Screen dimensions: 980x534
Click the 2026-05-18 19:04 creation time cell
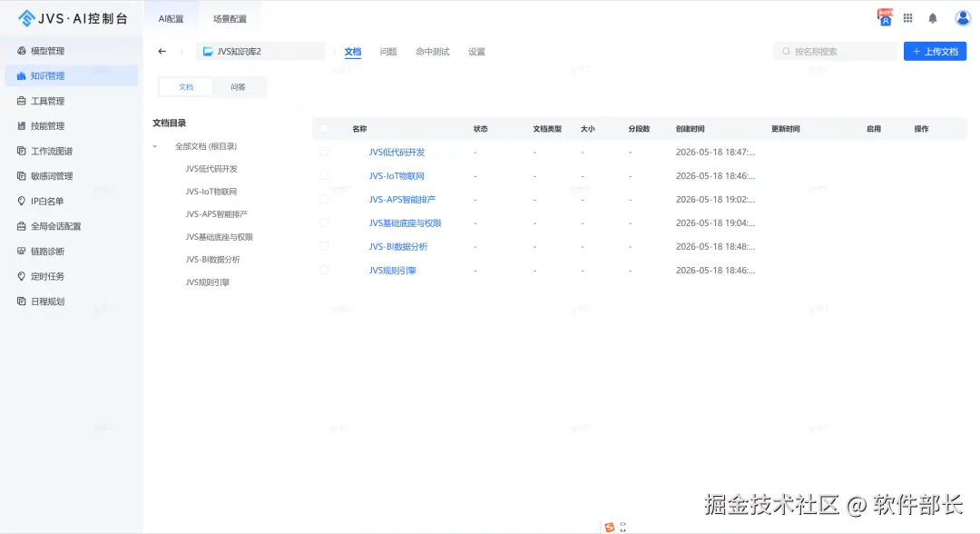click(x=716, y=222)
